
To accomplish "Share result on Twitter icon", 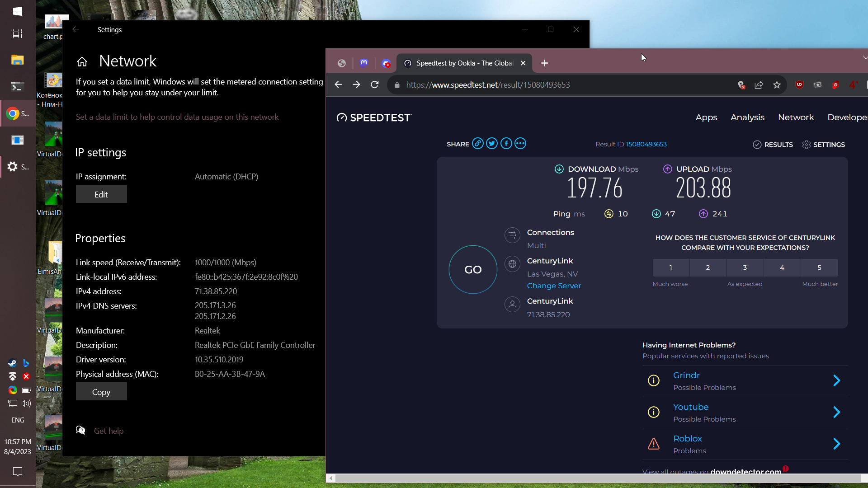I will (x=492, y=144).
